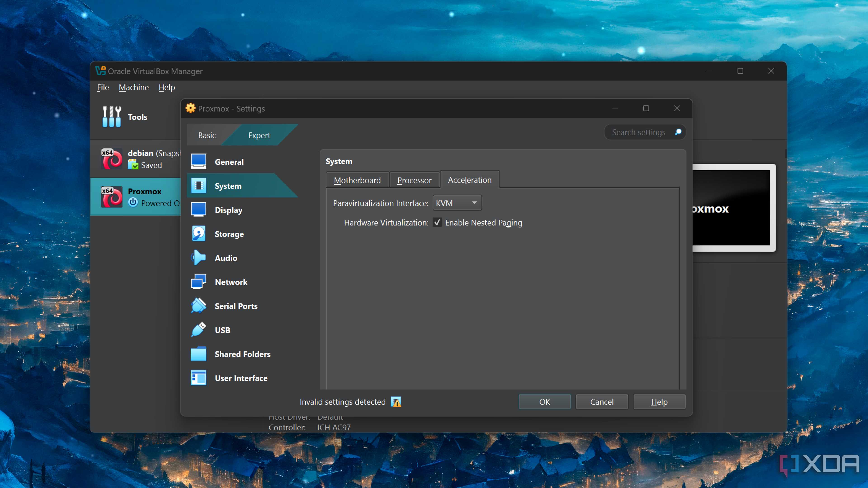868x488 pixels.
Task: Click the Proxmox Powered Off icon
Action: (x=133, y=202)
